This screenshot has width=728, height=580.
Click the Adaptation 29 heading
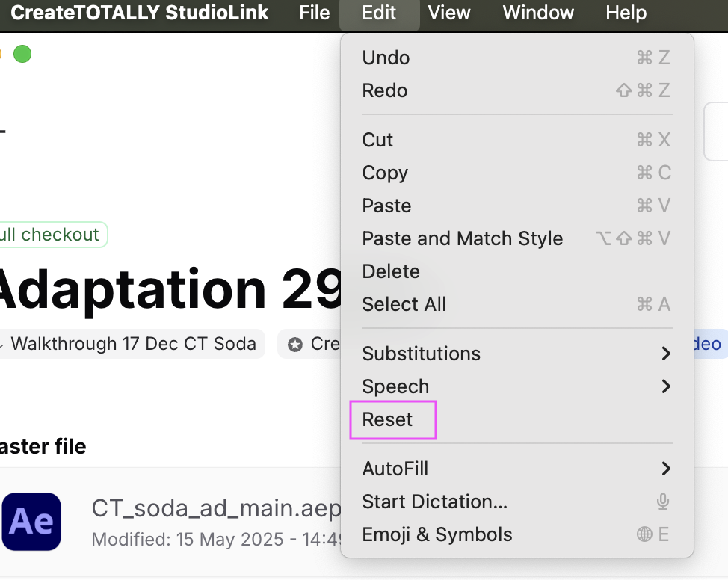(170, 290)
